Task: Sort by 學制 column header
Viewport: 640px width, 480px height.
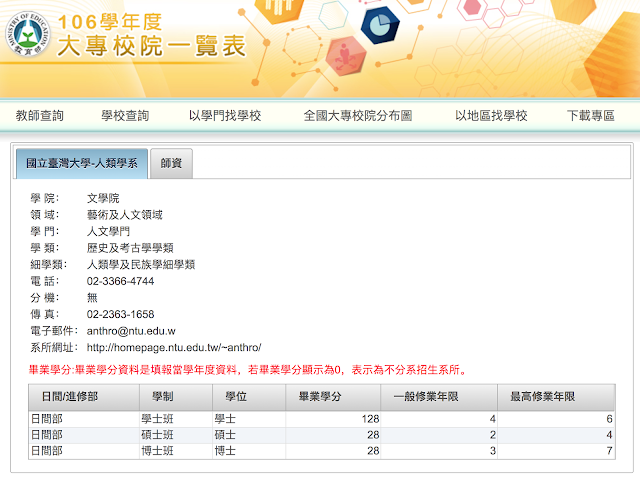Action: tap(176, 397)
